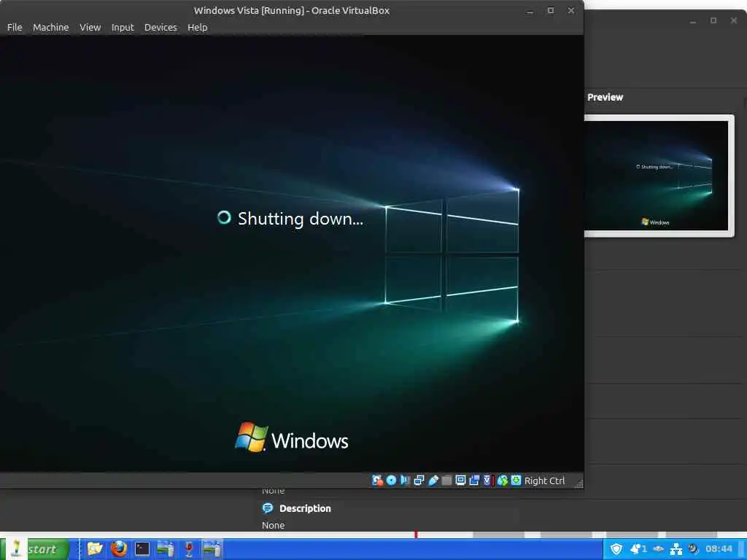The image size is (747, 560).
Task: Click 'None' text under the Description header
Action: (x=273, y=525)
